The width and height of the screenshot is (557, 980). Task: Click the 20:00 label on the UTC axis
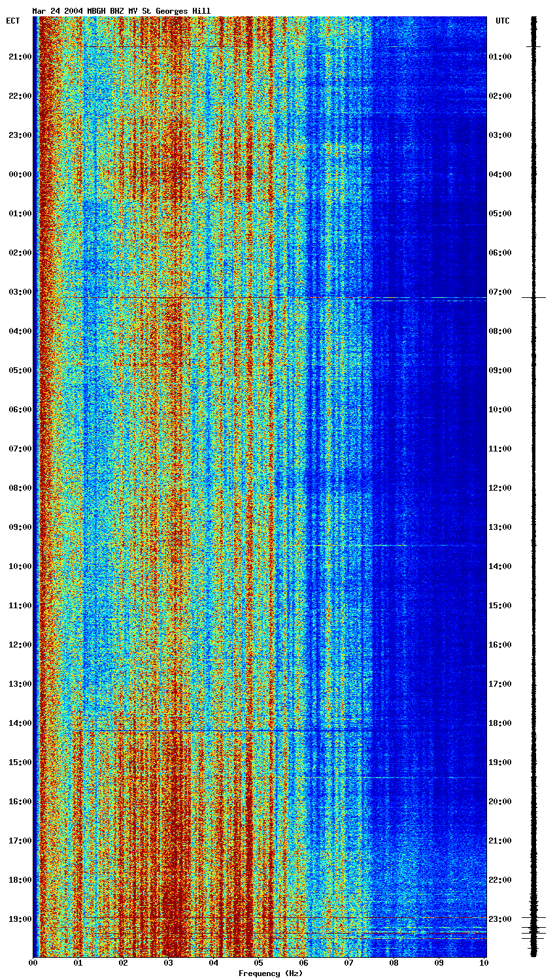pos(499,802)
